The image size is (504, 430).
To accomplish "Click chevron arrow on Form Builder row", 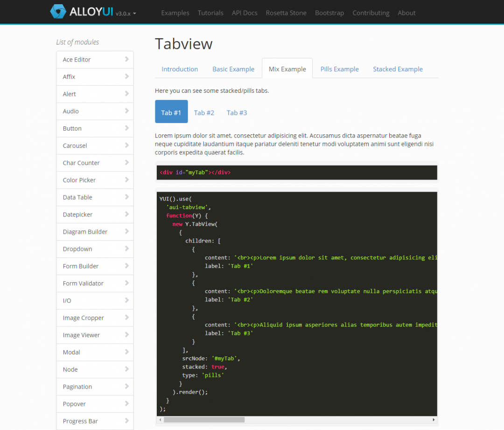I will 126,266.
